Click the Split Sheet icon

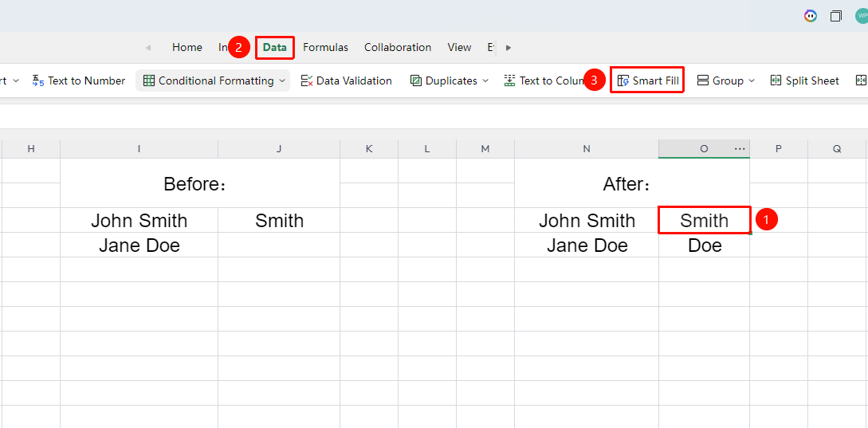(x=776, y=80)
